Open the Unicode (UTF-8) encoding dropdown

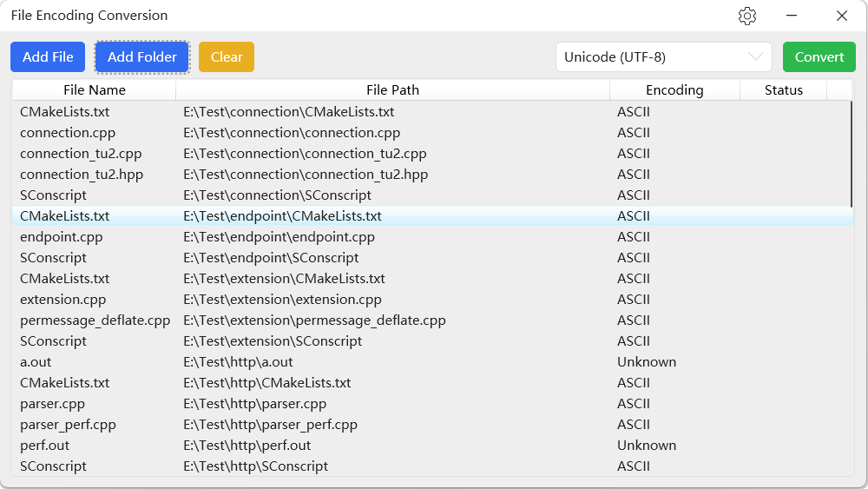pos(651,57)
